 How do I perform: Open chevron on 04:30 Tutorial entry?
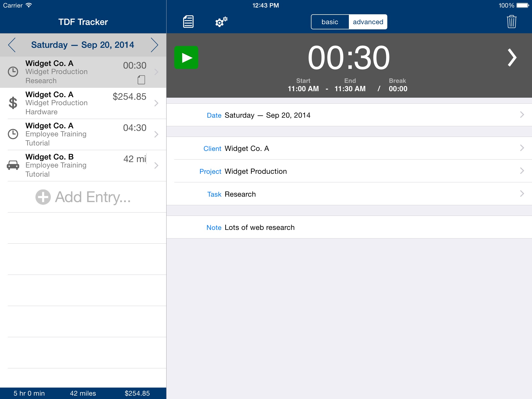tap(156, 134)
